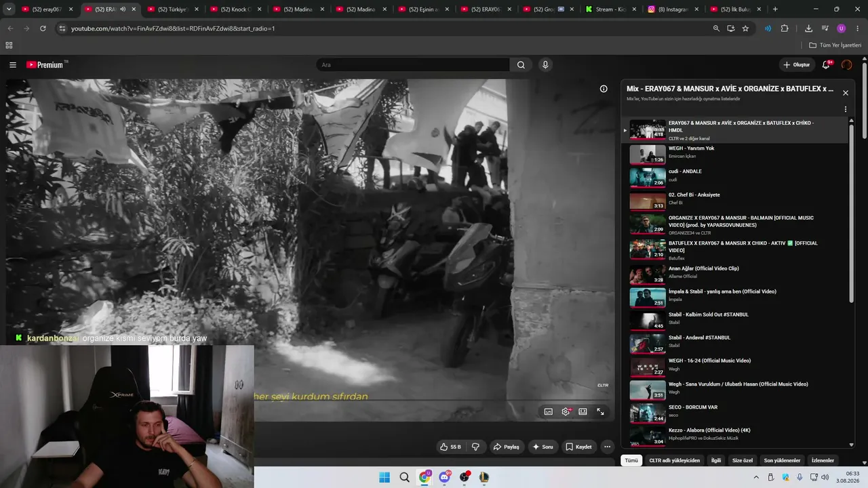Open the YouTube account avatar menu
Image resolution: width=868 pixels, height=488 pixels.
(x=846, y=65)
